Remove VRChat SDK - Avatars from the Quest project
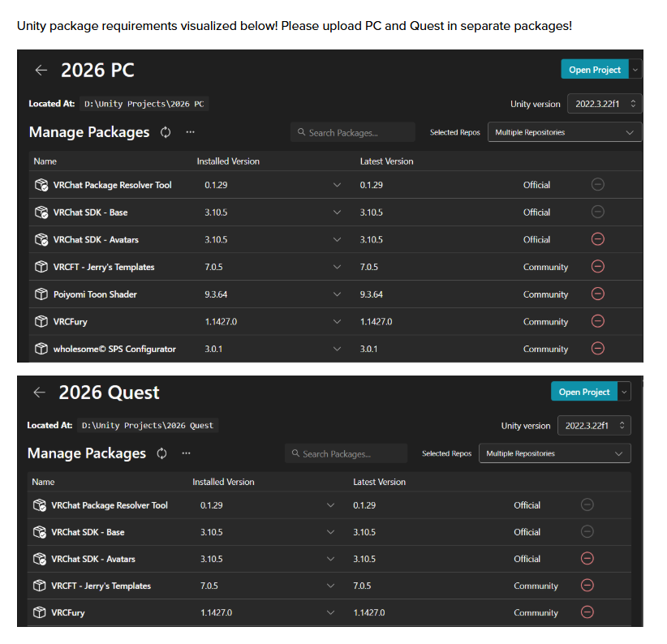The height and width of the screenshot is (644, 667). click(x=587, y=559)
